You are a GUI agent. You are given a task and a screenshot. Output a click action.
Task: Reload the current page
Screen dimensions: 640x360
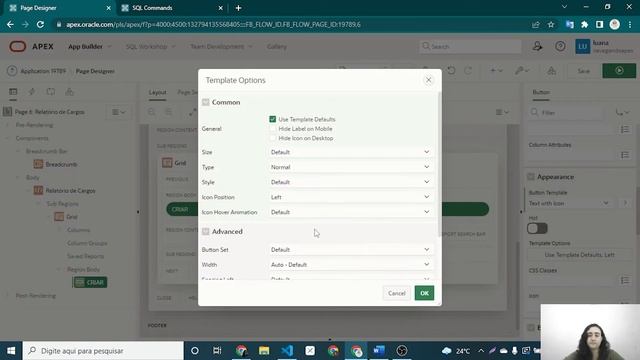[x=40, y=24]
